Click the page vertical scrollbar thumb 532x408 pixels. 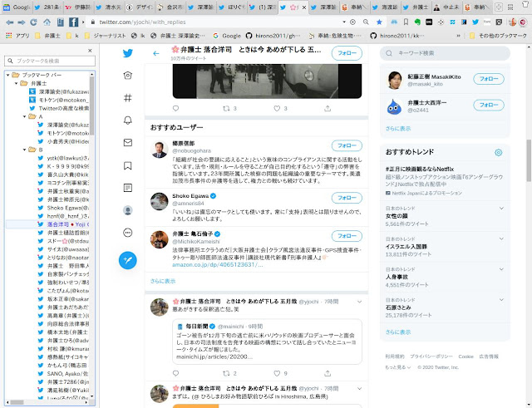(x=529, y=160)
